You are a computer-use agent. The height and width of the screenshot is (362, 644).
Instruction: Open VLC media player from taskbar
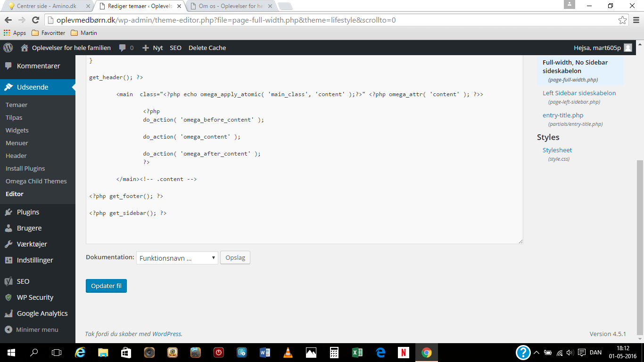pos(288,352)
